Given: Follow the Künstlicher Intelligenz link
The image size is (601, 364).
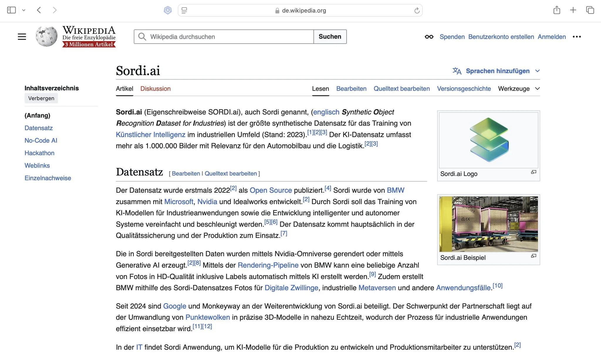Looking at the screenshot, I should pyautogui.click(x=150, y=135).
